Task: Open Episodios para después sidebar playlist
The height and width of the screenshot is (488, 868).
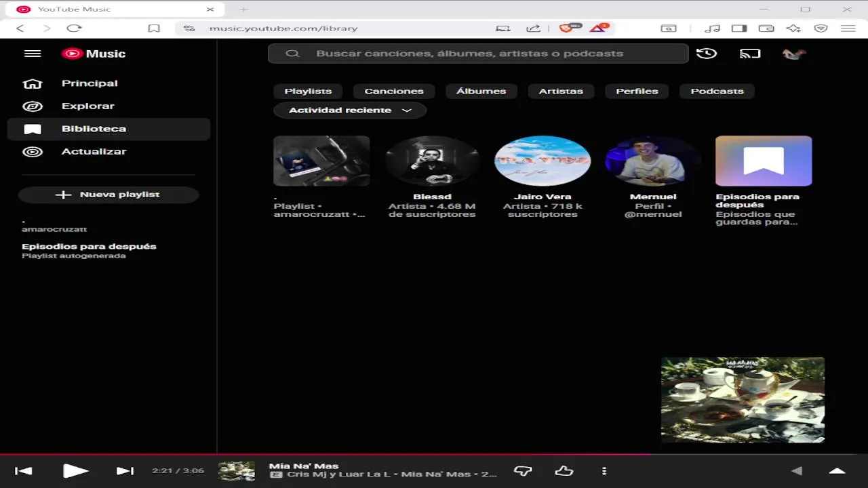Action: (x=89, y=251)
